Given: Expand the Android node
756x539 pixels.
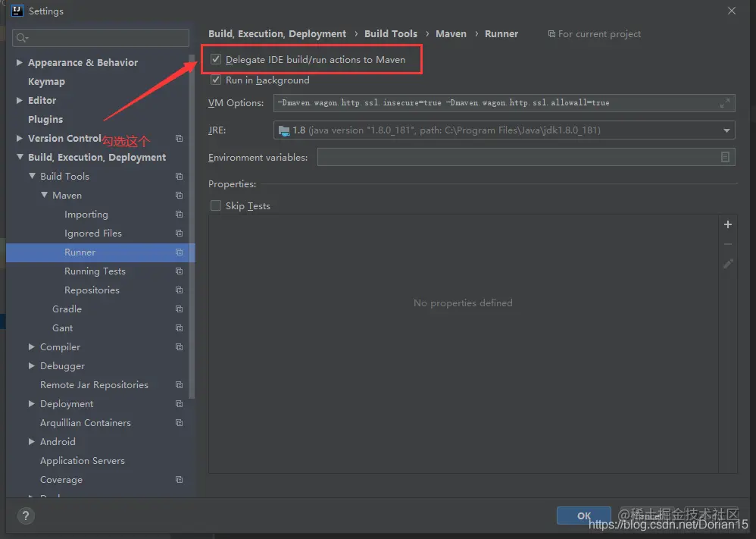Looking at the screenshot, I should coord(31,441).
